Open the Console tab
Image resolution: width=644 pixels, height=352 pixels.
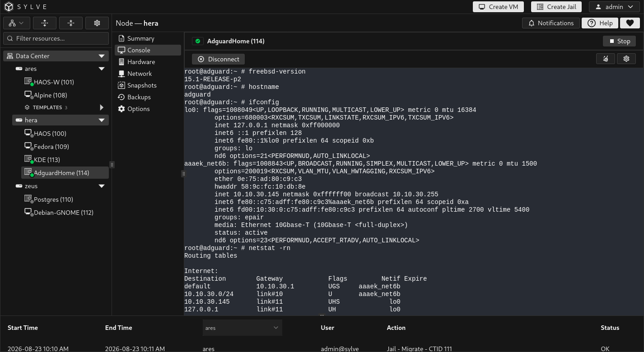(x=148, y=50)
